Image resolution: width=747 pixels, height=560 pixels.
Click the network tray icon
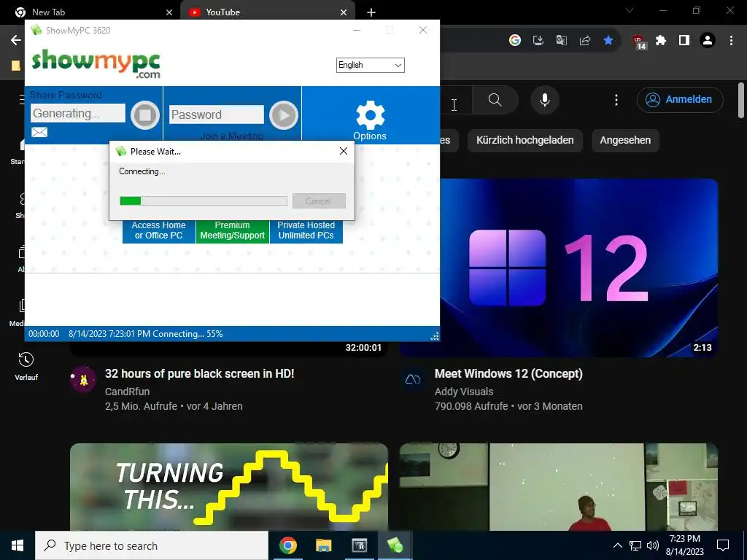(635, 545)
